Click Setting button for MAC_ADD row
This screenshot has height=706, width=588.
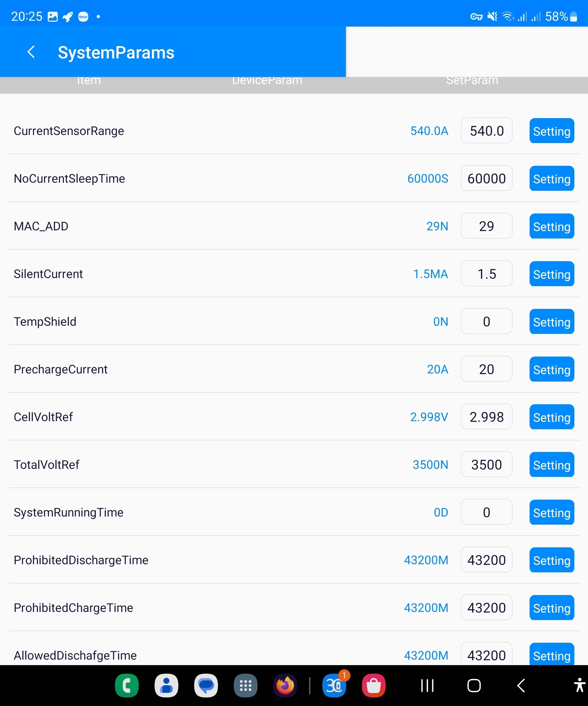coord(551,226)
